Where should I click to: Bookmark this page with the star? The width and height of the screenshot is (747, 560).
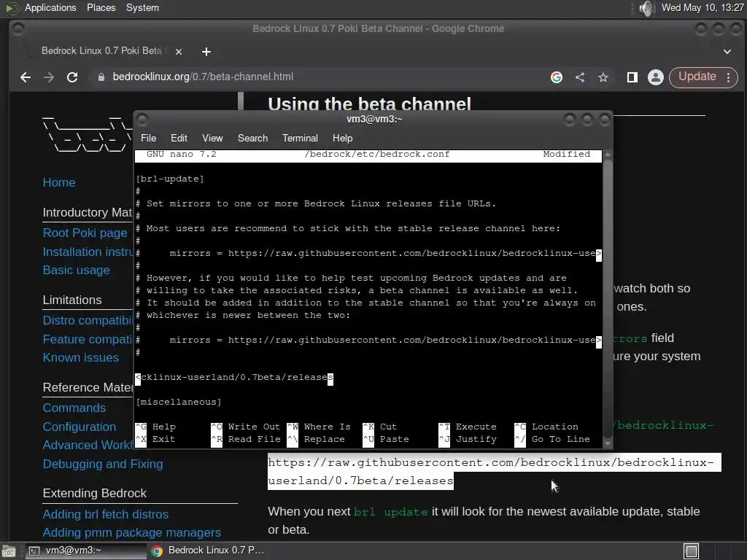pyautogui.click(x=603, y=77)
